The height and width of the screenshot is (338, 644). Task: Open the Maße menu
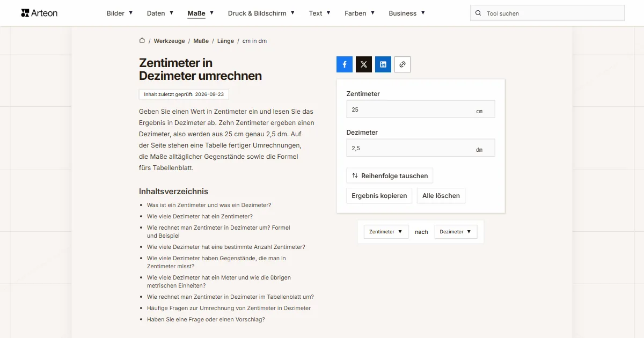pyautogui.click(x=201, y=13)
